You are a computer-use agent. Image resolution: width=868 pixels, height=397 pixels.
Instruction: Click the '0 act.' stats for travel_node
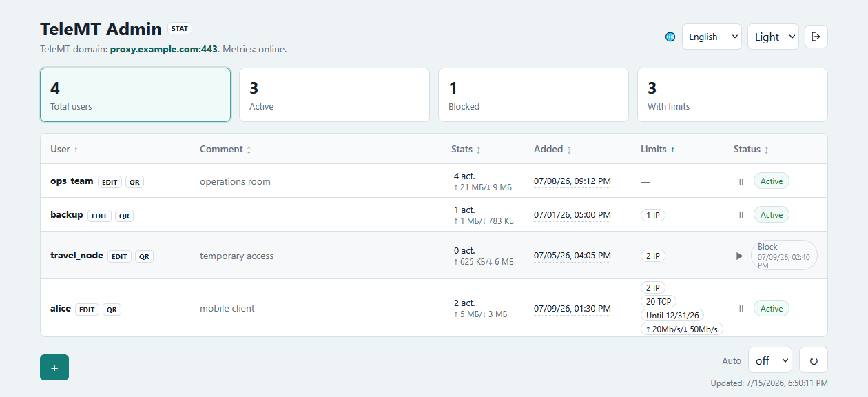pos(464,250)
